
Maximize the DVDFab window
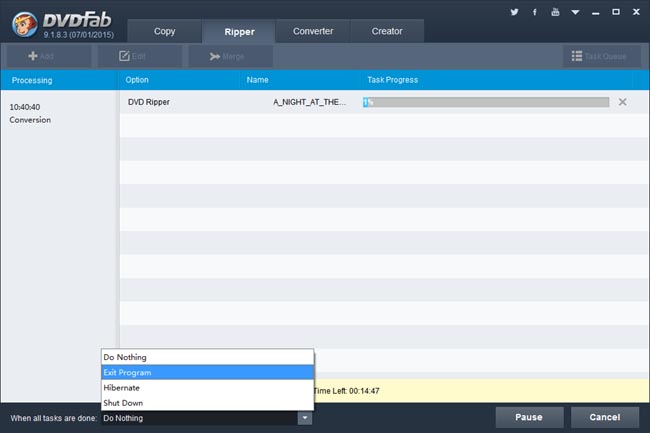coord(616,12)
